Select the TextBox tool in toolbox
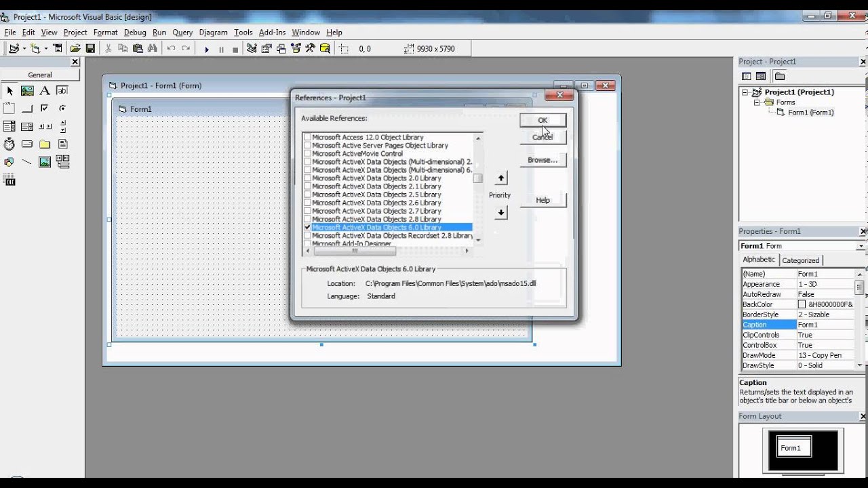This screenshot has height=488, width=868. click(x=62, y=90)
